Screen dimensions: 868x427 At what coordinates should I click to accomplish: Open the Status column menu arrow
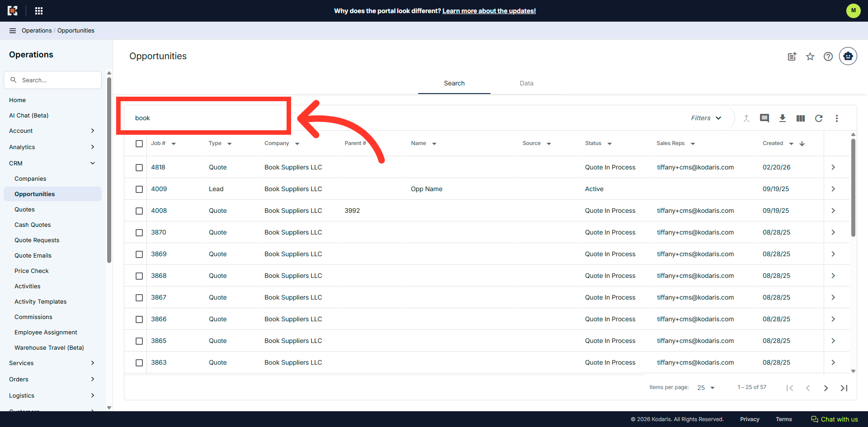609,144
